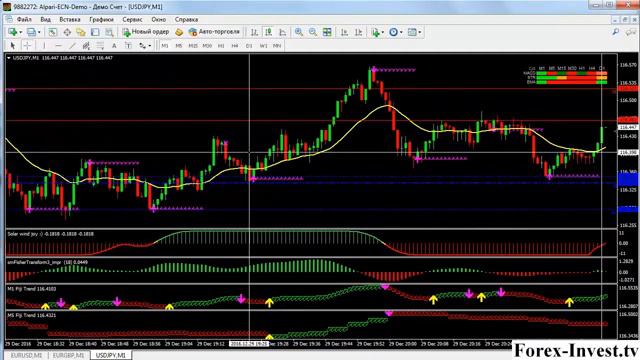Zoom in on the chart
640x360 pixels.
(x=299, y=32)
